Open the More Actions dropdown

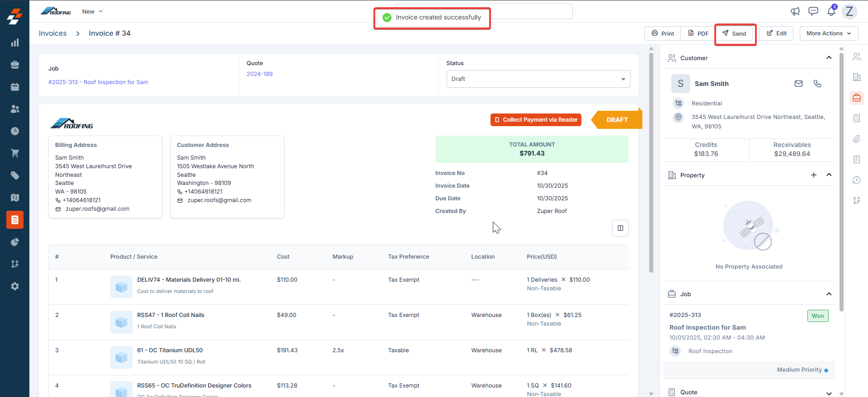(x=829, y=33)
